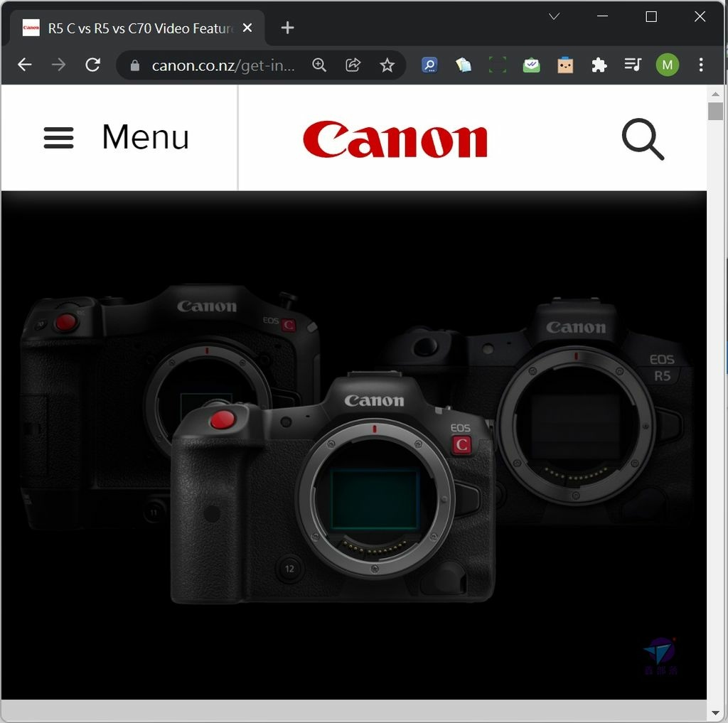Image resolution: width=728 pixels, height=723 pixels.
Task: Click the scrollbar up arrow
Action: 715,94
